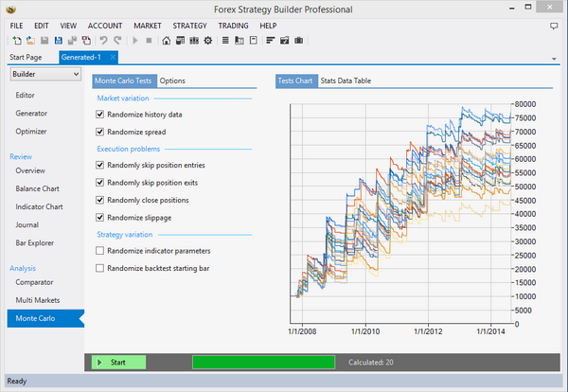This screenshot has height=392, width=568.
Task: Click the briefcase toolbar icon
Action: 298,40
